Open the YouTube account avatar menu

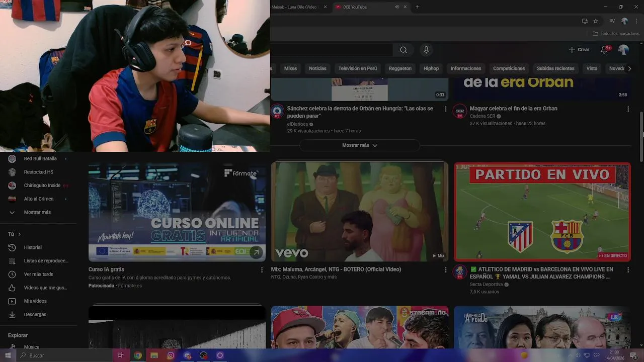click(623, 50)
